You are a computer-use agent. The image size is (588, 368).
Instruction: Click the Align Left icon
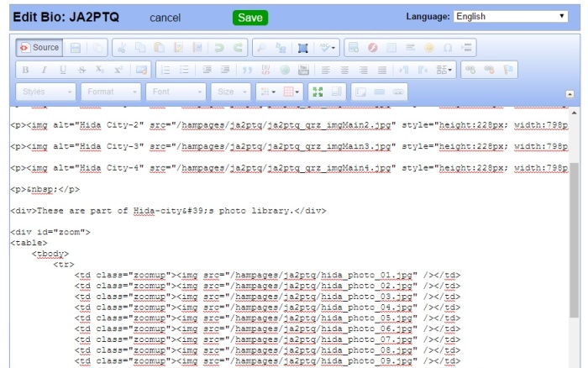point(326,70)
